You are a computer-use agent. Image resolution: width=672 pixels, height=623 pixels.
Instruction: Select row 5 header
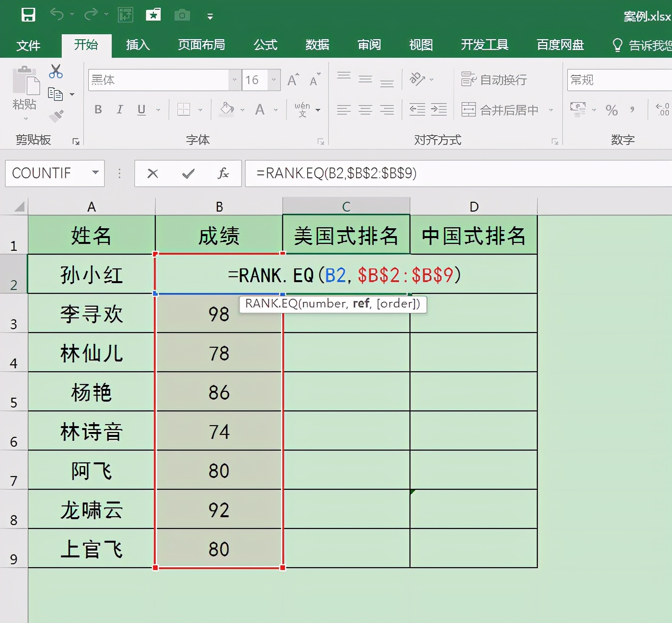(x=14, y=391)
